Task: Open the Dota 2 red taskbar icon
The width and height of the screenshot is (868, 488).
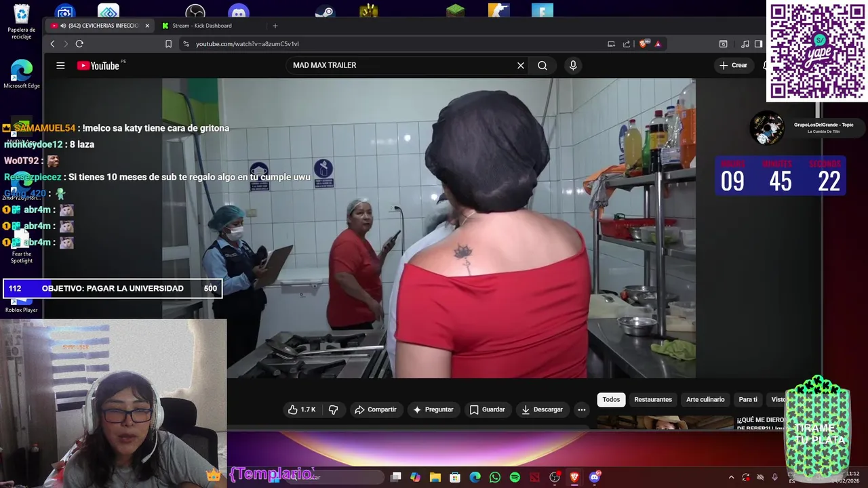Action: pyautogui.click(x=534, y=477)
